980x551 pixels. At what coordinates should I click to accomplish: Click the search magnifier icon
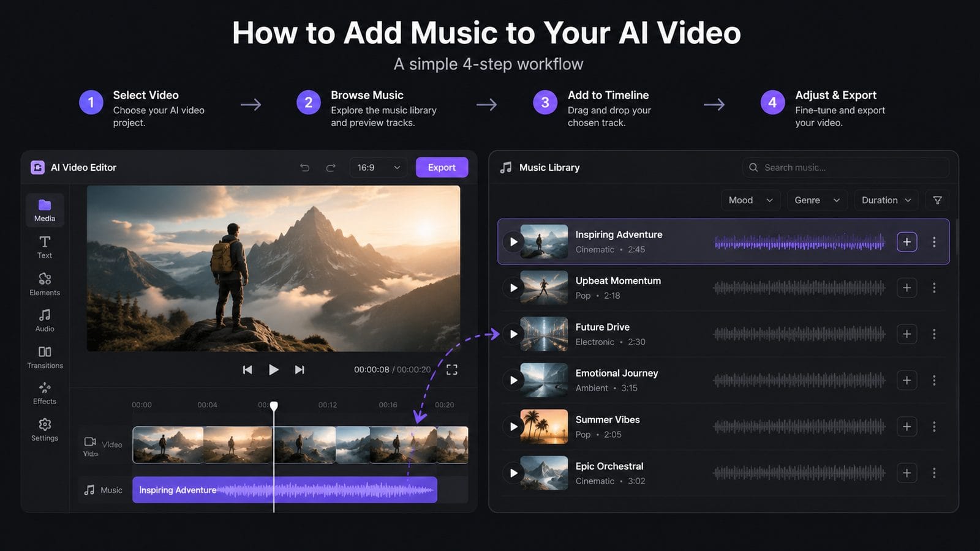coord(753,167)
